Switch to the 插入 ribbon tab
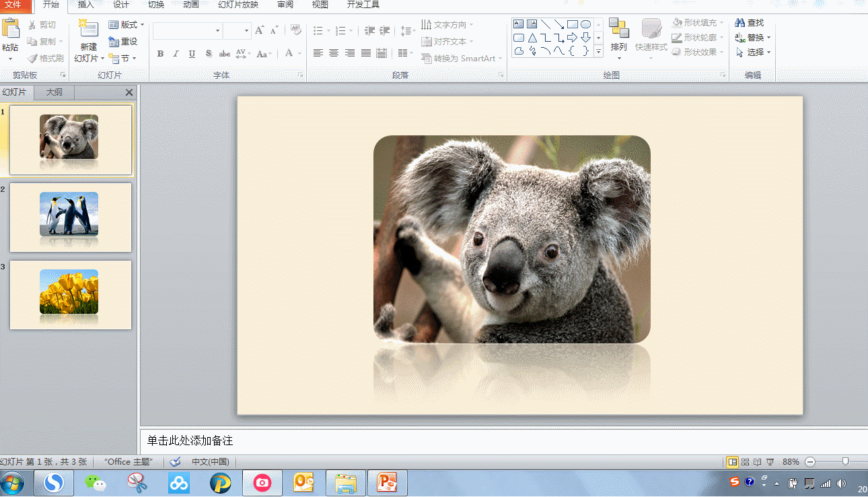The height and width of the screenshot is (497, 868). point(86,5)
